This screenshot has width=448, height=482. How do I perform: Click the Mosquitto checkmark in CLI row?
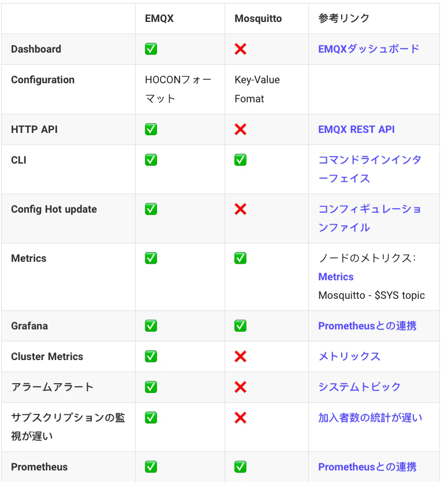(x=240, y=160)
